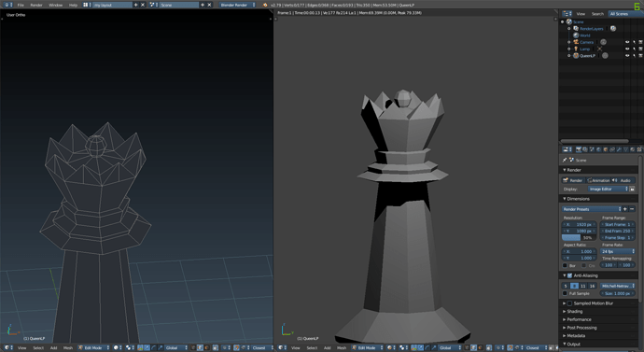Enable Sampled Motion Blur checkbox
The width and height of the screenshot is (644, 352).
[569, 303]
